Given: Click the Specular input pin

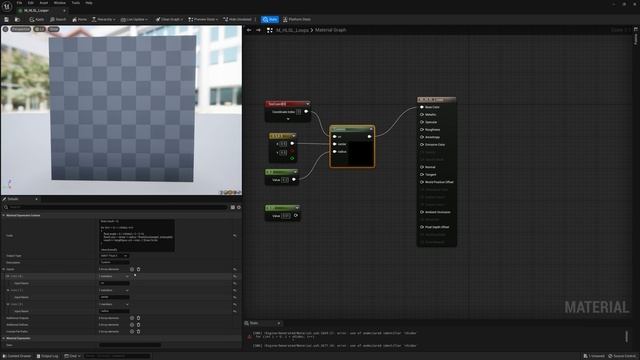Looking at the screenshot, I should click(422, 122).
